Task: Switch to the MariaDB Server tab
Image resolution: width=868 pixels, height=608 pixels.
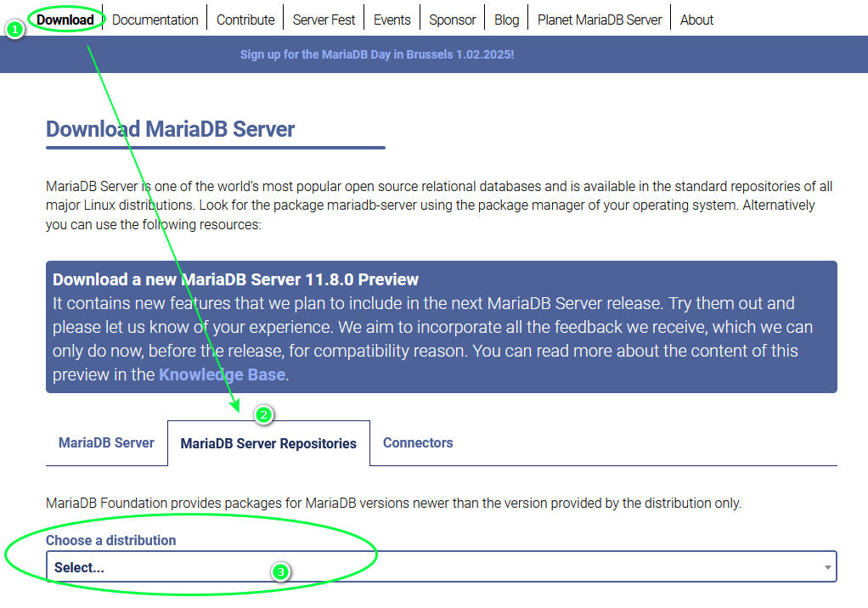Action: 106,442
